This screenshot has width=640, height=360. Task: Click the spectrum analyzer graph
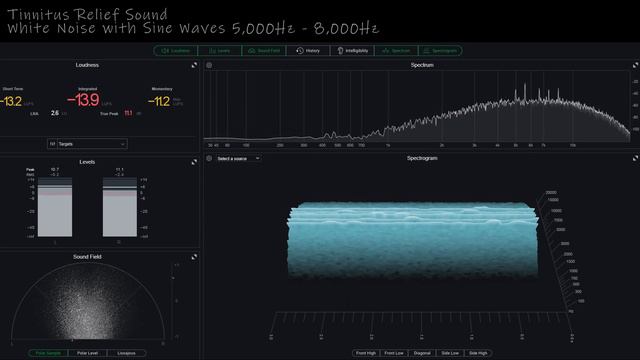(417, 106)
